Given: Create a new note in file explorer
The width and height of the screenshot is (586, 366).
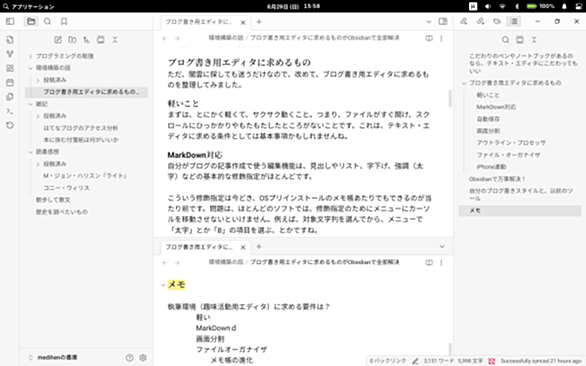Looking at the screenshot, I should (x=58, y=40).
